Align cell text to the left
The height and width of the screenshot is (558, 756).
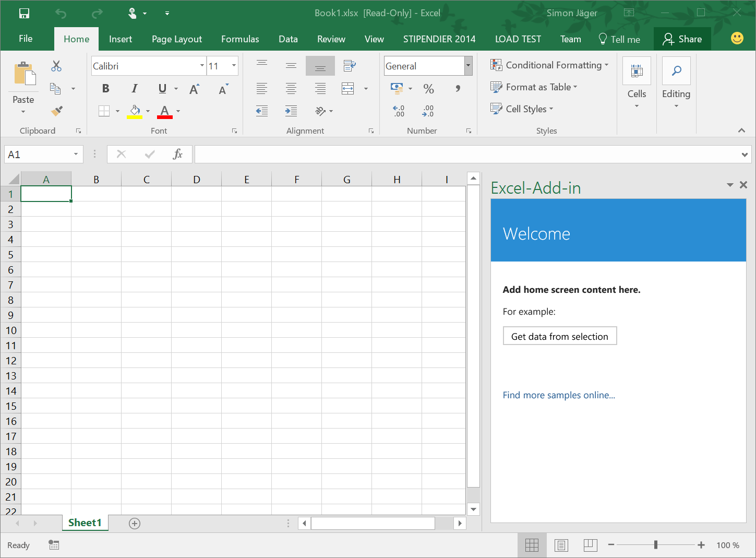point(262,89)
